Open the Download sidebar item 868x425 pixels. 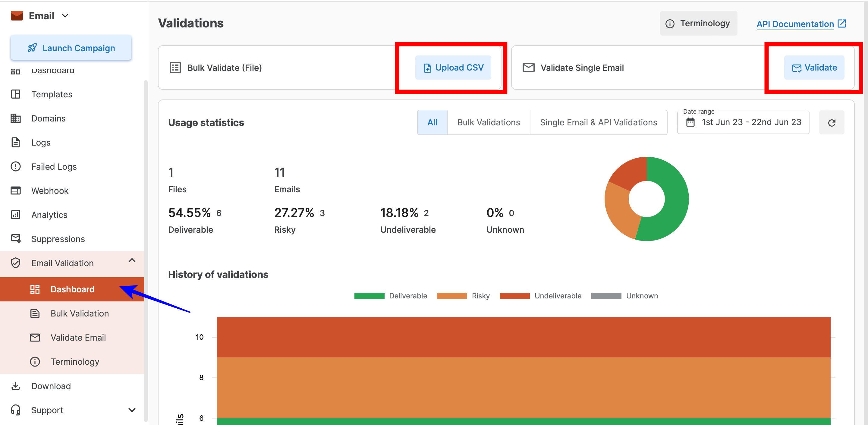tap(72, 386)
